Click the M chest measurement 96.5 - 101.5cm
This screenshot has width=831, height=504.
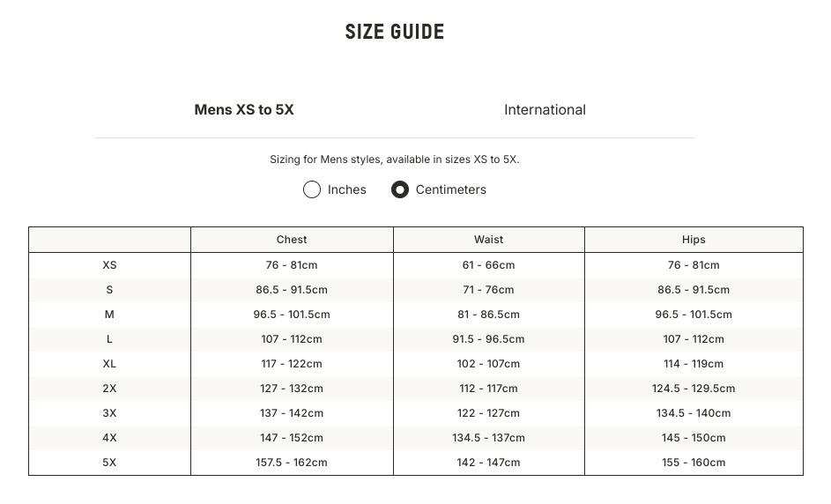[x=292, y=315]
